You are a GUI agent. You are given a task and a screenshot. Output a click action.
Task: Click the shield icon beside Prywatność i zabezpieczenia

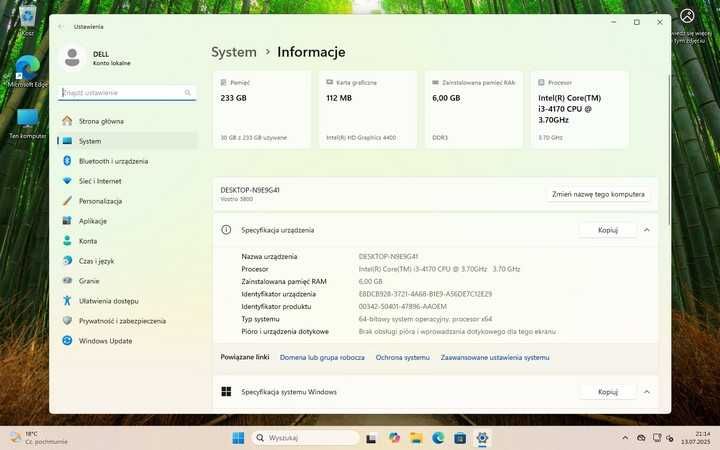click(67, 320)
